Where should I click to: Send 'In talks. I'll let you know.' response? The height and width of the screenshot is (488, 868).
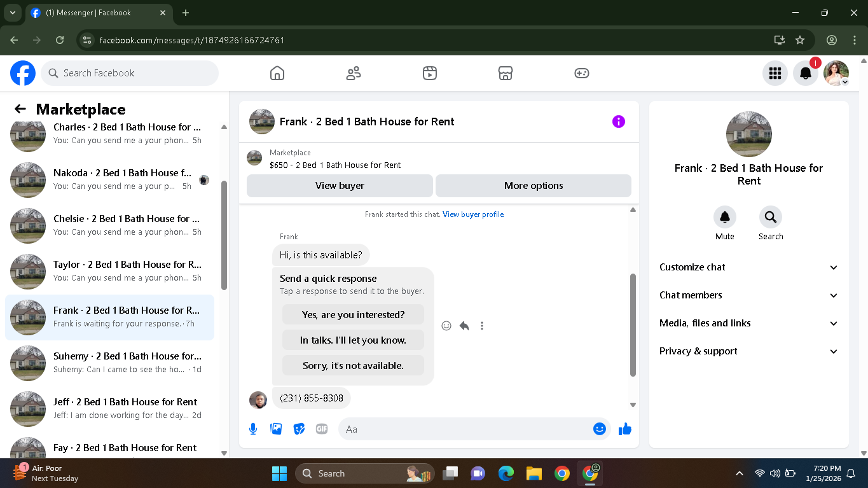(x=353, y=340)
